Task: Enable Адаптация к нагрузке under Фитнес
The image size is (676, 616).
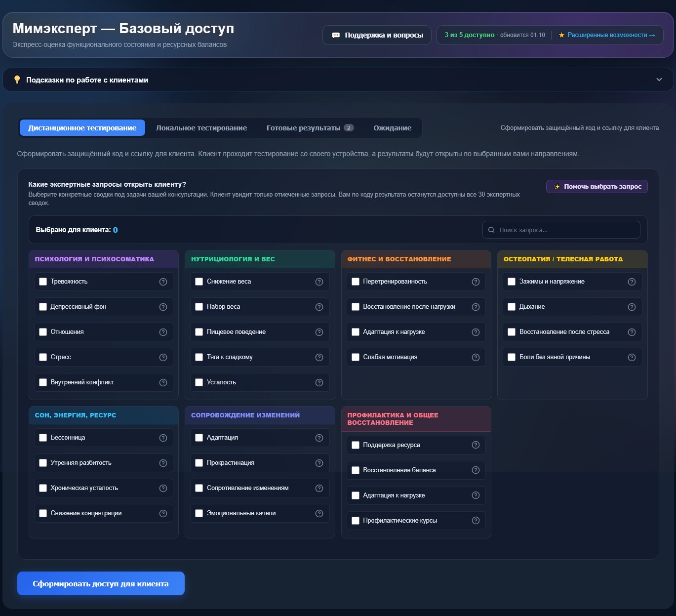Action: tap(356, 332)
